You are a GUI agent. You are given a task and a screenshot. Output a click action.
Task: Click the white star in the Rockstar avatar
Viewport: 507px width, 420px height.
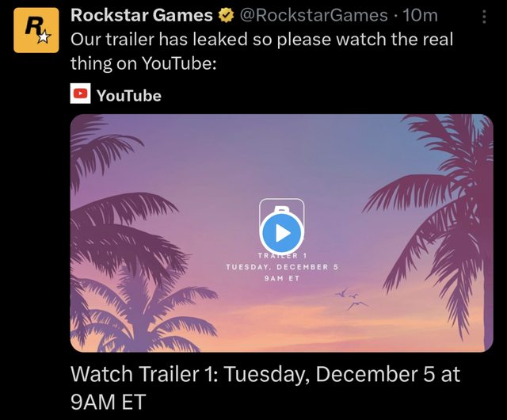pos(44,37)
